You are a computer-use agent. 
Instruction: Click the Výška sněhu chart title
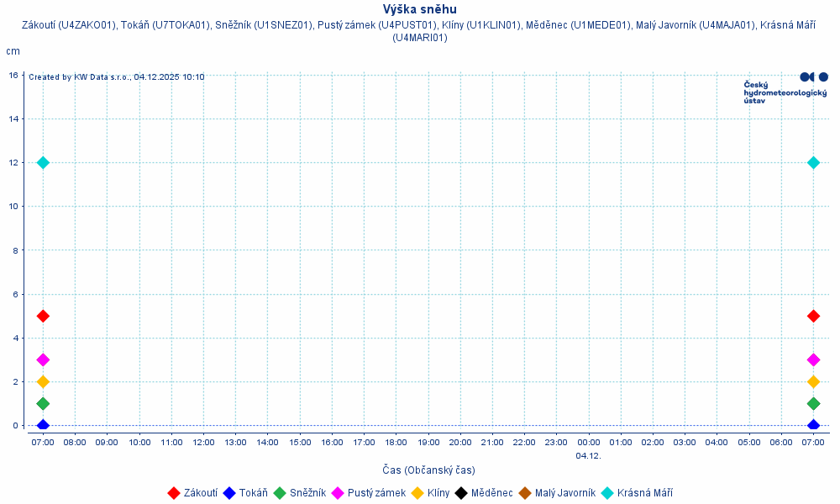point(419,9)
